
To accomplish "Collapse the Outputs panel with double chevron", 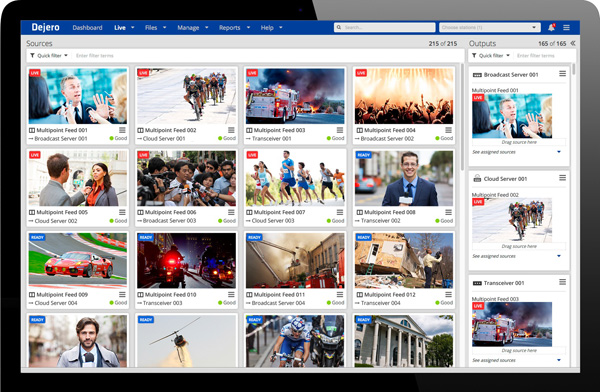I will tap(573, 43).
